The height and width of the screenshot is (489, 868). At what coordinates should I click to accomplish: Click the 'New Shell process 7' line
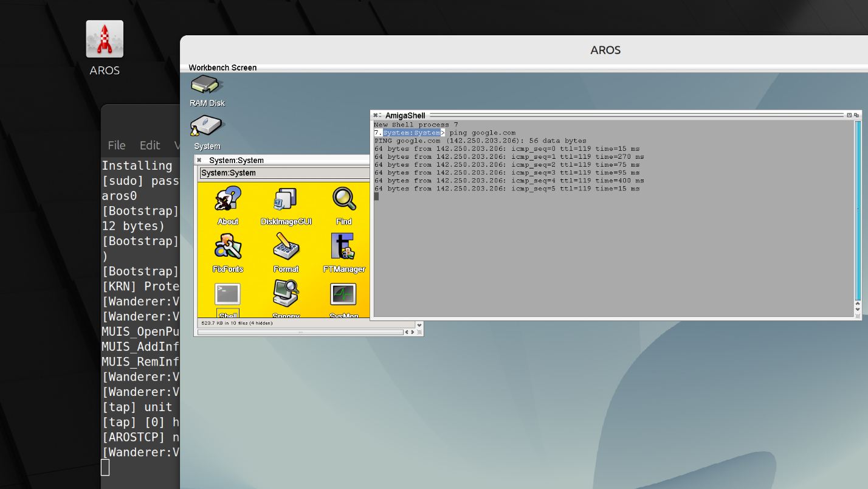[416, 125]
